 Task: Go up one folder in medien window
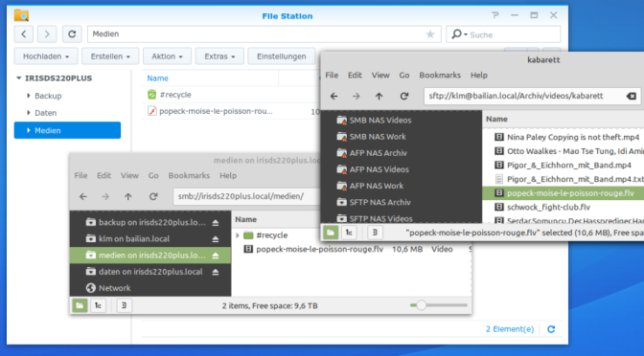click(128, 196)
